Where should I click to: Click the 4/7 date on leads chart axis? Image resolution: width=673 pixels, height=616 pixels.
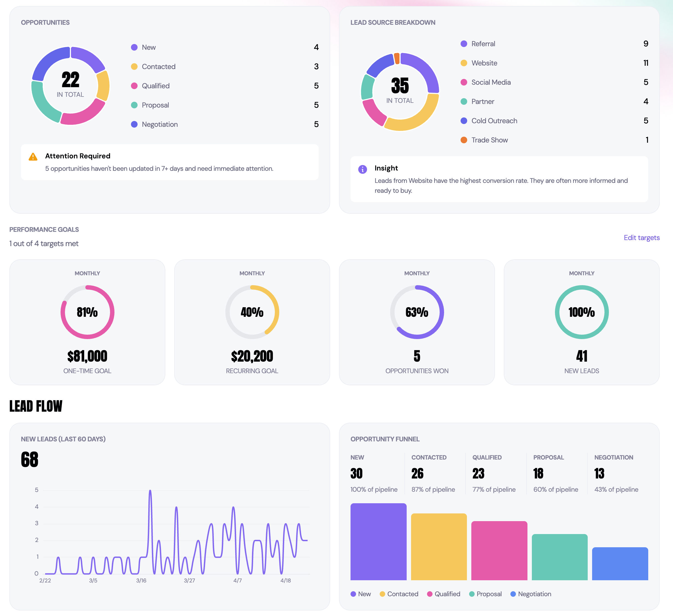tap(238, 581)
